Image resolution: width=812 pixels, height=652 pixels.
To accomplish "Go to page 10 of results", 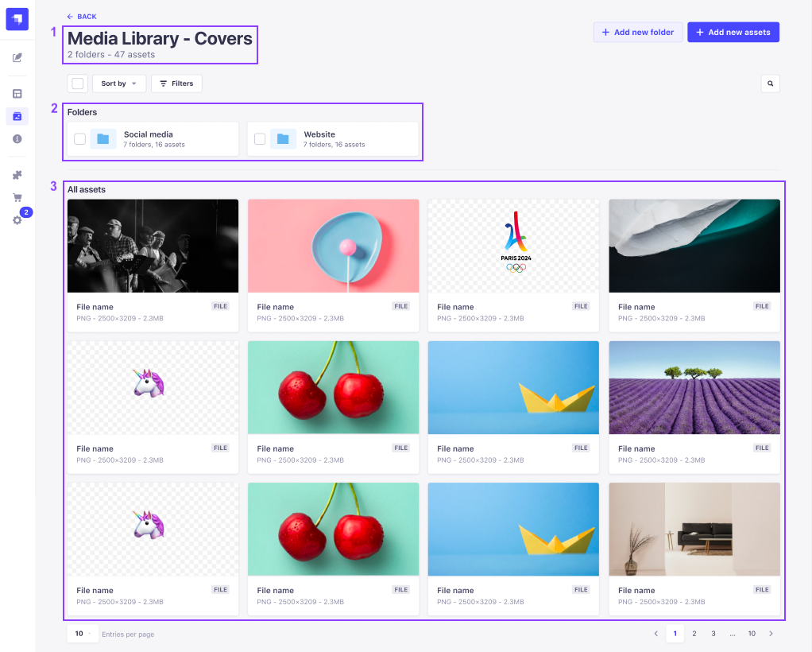I will 752,633.
